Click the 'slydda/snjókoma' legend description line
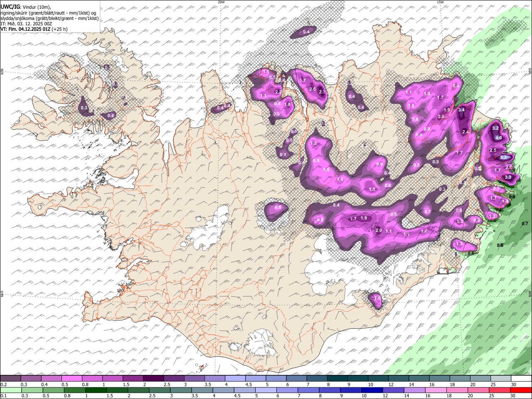 coord(49,18)
